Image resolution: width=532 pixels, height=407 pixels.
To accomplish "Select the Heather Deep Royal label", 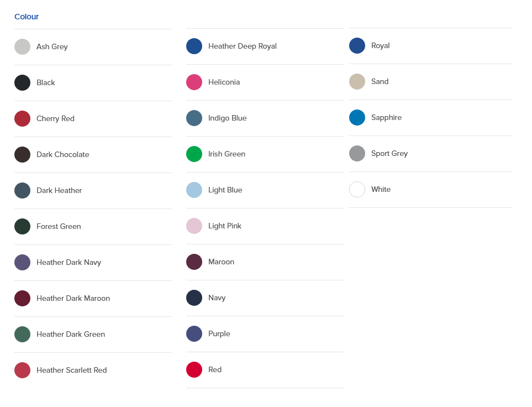I will click(x=243, y=46).
